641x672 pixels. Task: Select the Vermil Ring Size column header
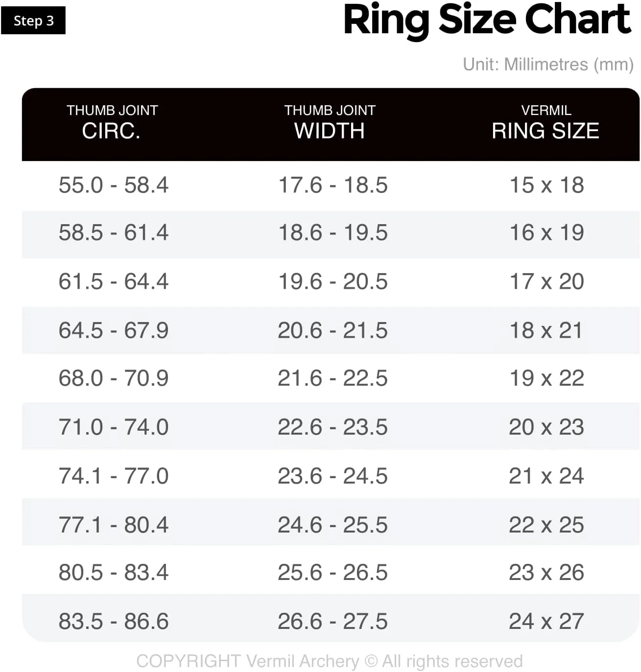coord(546,122)
